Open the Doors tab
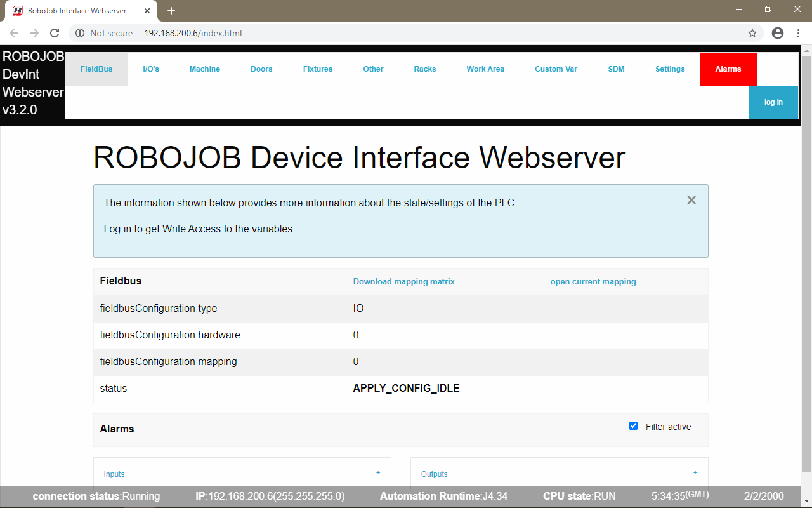Screen dimensions: 812x508 coord(261,69)
